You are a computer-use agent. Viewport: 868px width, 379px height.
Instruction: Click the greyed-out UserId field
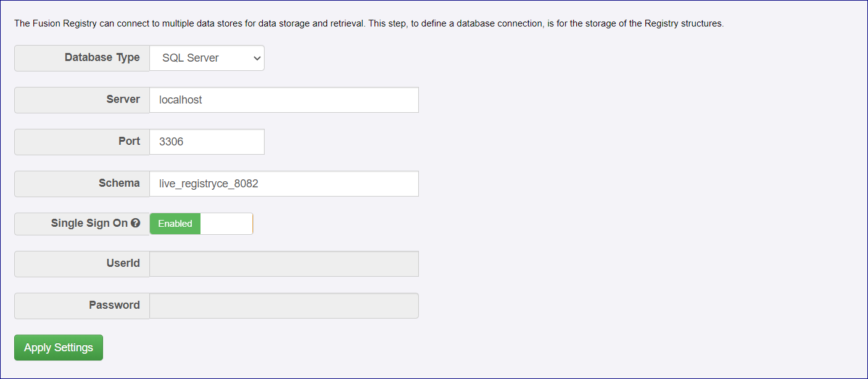point(284,264)
